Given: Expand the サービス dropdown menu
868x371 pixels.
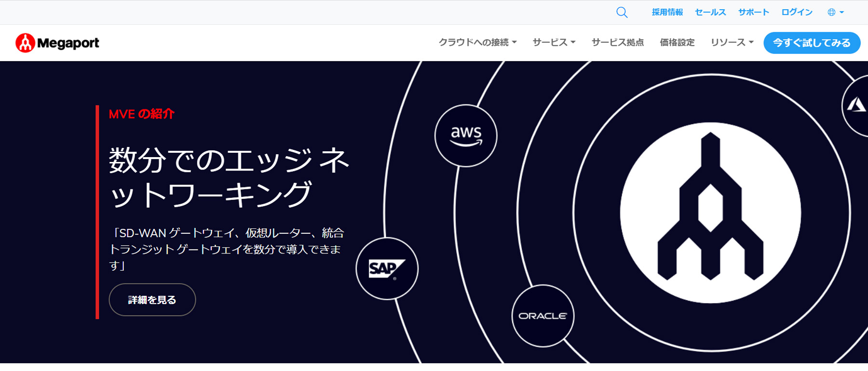Looking at the screenshot, I should [x=554, y=42].
